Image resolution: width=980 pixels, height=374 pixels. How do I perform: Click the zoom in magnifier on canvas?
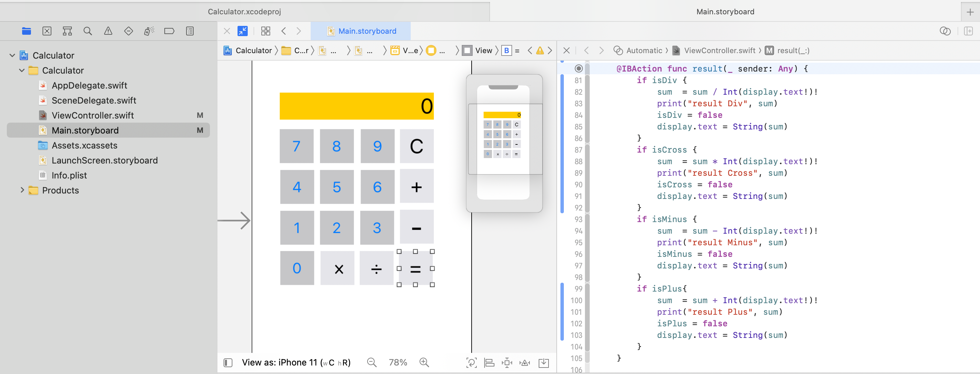(x=424, y=362)
